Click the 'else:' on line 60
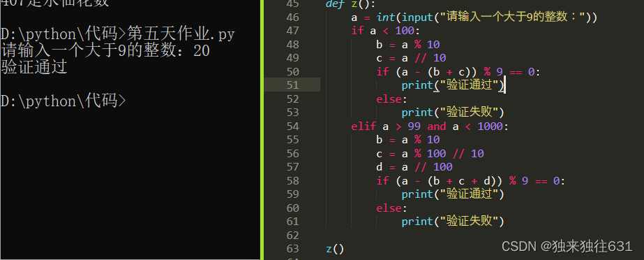The height and width of the screenshot is (260, 644). (391, 208)
